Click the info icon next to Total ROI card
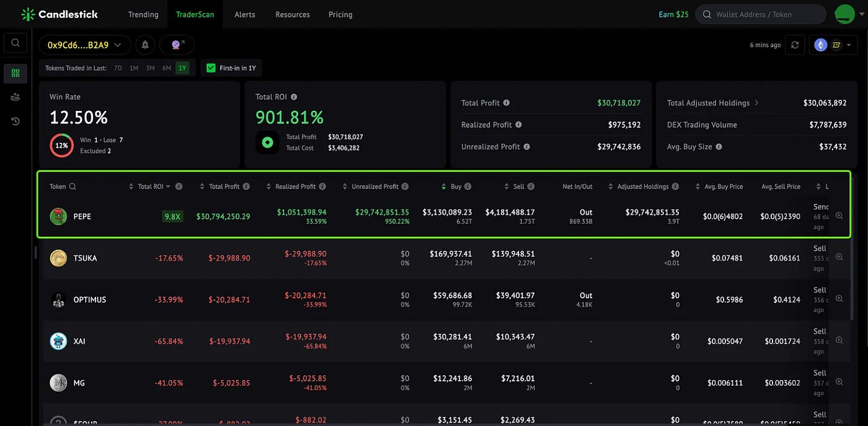The image size is (868, 426). [294, 97]
